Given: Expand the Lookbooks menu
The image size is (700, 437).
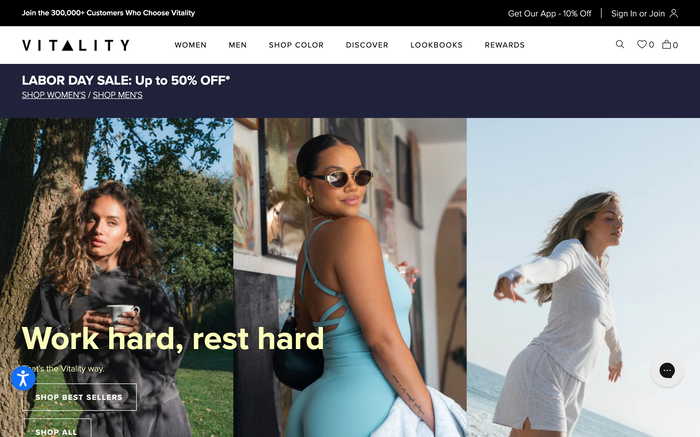Looking at the screenshot, I should (436, 45).
